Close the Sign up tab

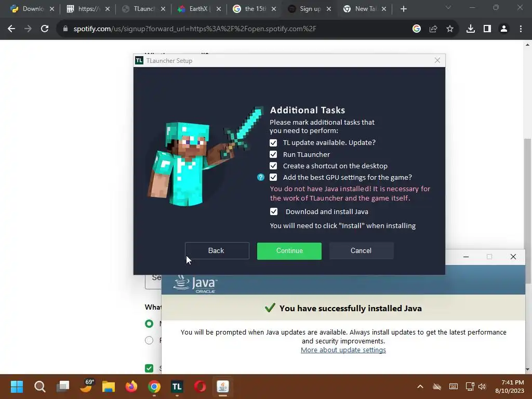(x=329, y=9)
